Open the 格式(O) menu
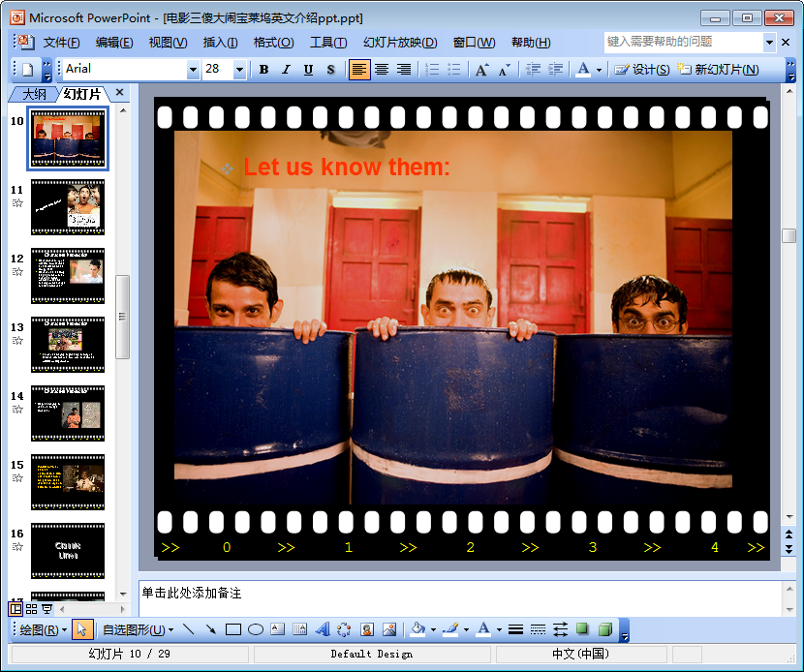The height and width of the screenshot is (672, 804). pos(273,42)
